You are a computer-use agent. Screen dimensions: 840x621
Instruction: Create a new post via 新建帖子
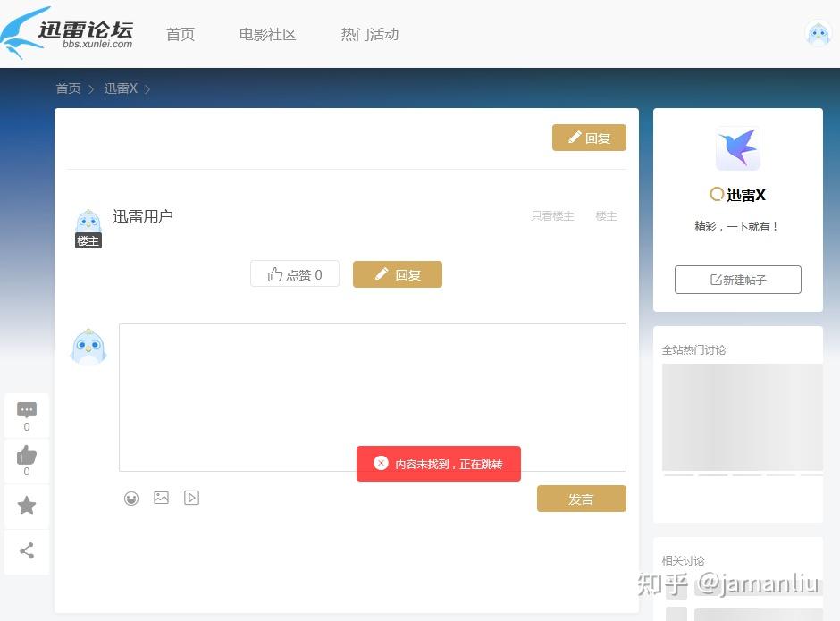click(737, 279)
